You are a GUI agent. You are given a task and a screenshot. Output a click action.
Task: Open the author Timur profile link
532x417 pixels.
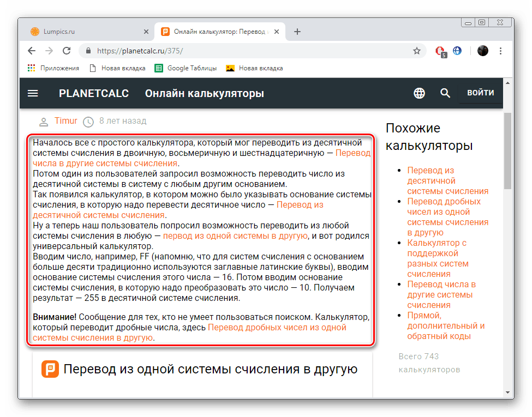point(66,120)
